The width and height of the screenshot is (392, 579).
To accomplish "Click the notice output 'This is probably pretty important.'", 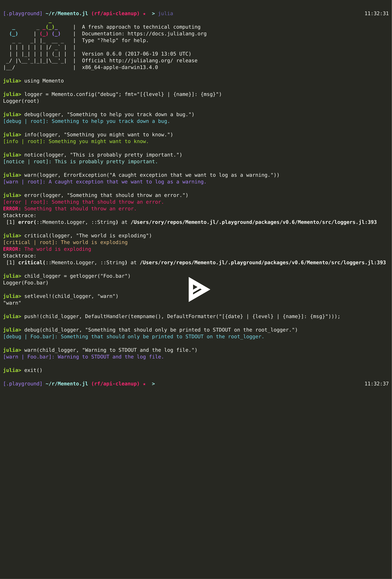I will [80, 161].
